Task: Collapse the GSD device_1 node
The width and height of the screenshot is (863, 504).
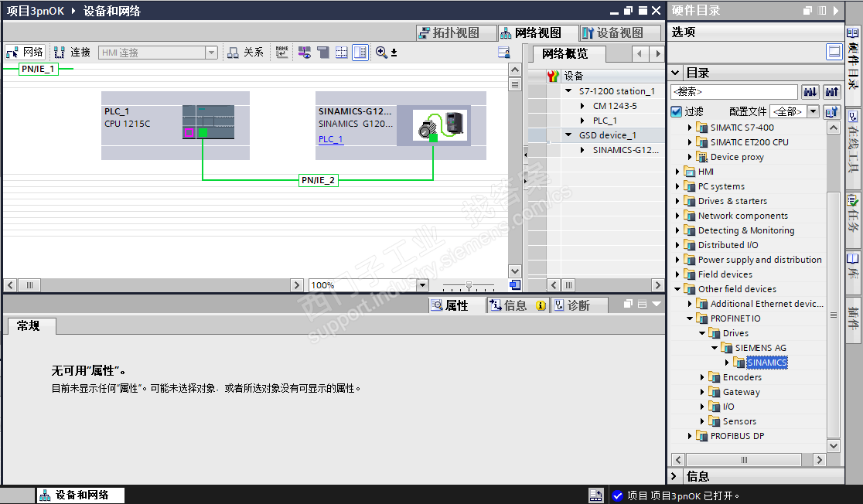Action: click(568, 135)
